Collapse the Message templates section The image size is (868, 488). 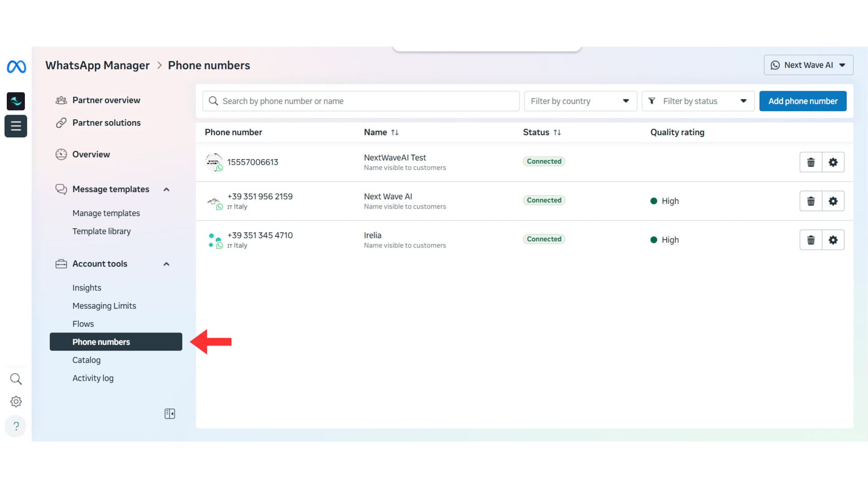click(x=166, y=189)
